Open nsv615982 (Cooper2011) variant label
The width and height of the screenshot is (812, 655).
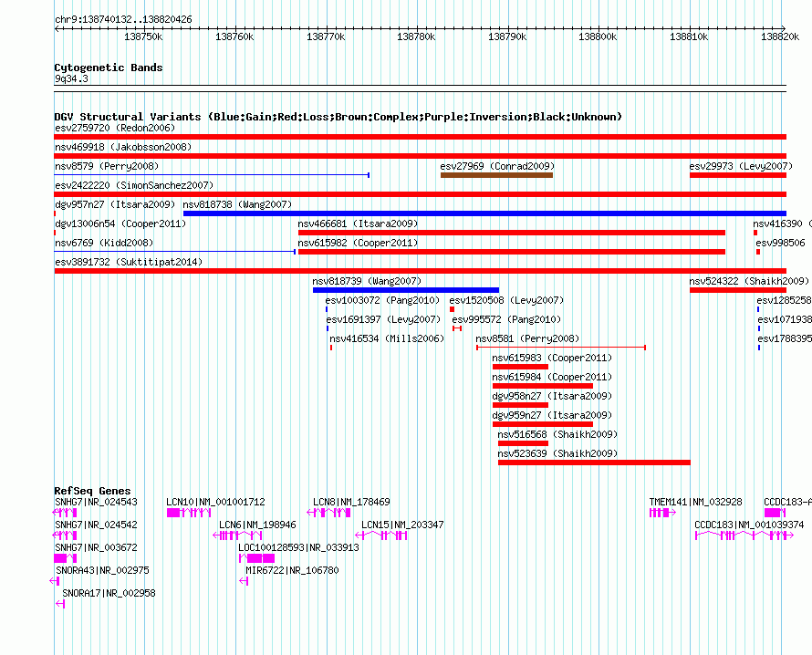click(358, 243)
